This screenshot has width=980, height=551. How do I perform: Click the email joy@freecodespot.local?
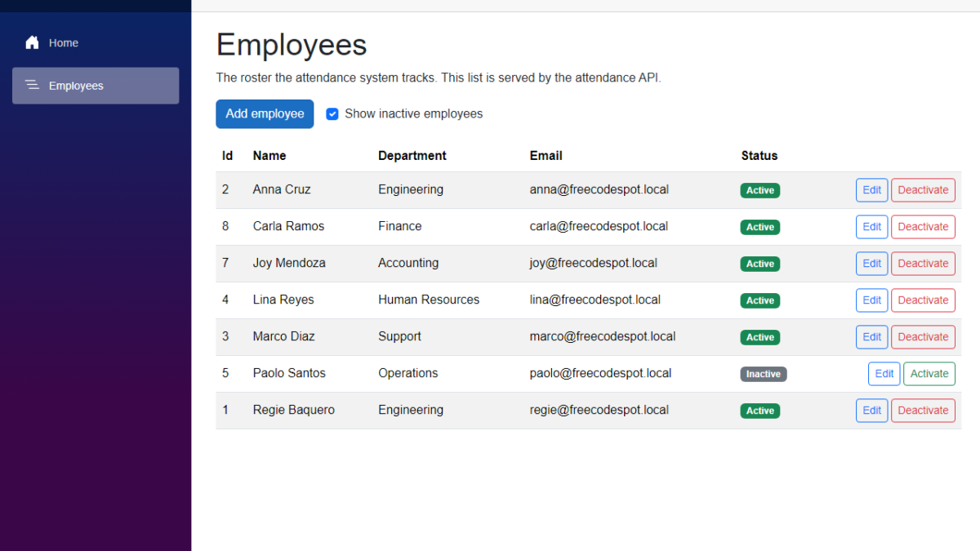pyautogui.click(x=594, y=263)
